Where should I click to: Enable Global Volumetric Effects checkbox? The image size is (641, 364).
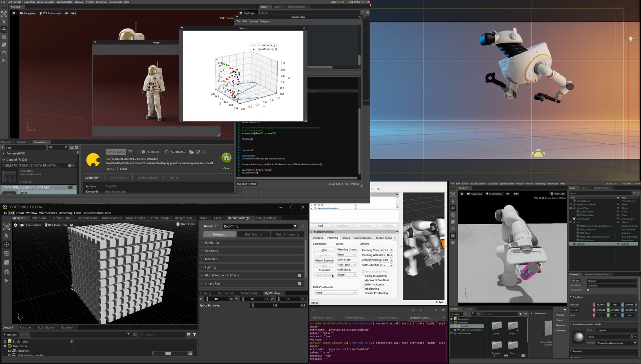tap(299, 276)
